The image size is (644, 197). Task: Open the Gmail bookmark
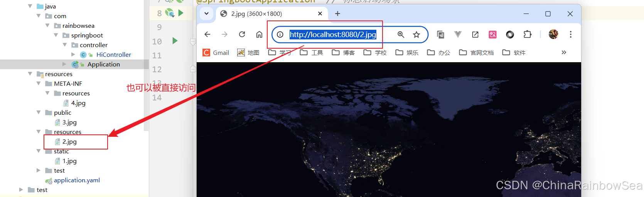[x=216, y=53]
